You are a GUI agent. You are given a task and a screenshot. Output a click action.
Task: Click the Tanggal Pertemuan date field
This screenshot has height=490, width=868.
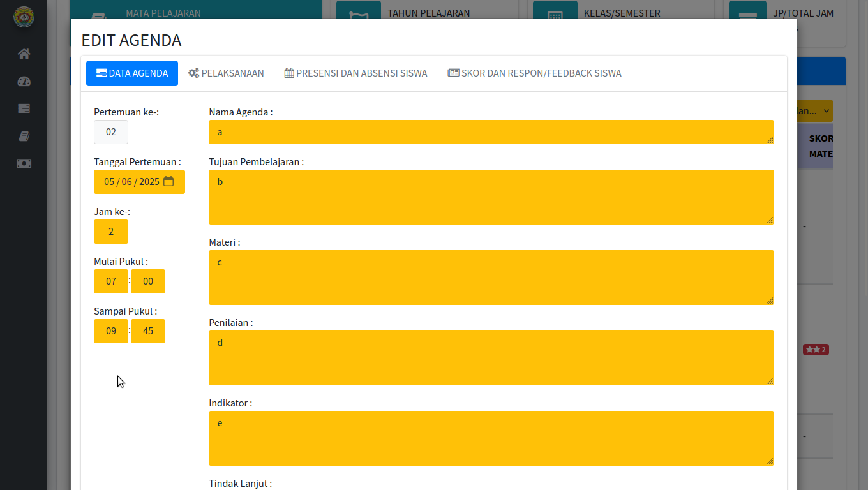[x=139, y=182]
